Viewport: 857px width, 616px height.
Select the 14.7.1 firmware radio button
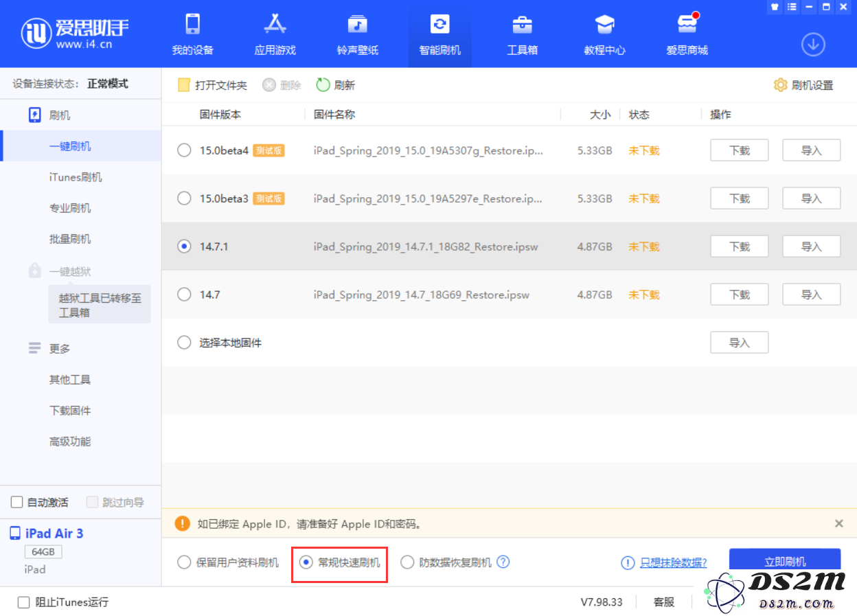184,247
